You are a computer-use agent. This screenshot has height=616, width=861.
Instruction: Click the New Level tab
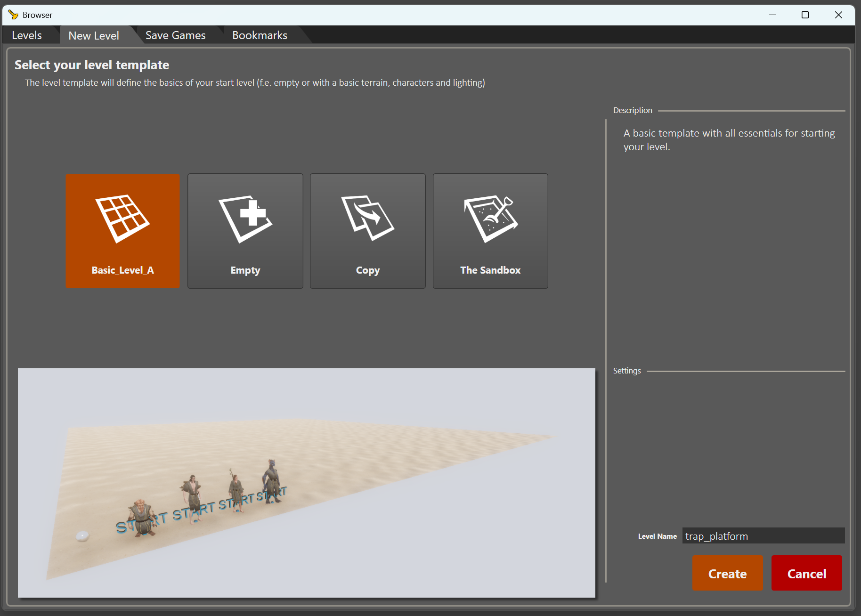pyautogui.click(x=94, y=35)
